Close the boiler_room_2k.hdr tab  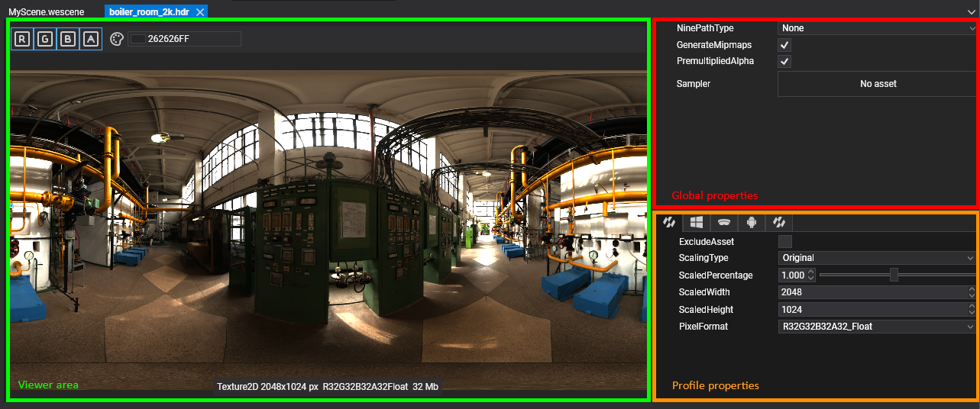pyautogui.click(x=200, y=12)
